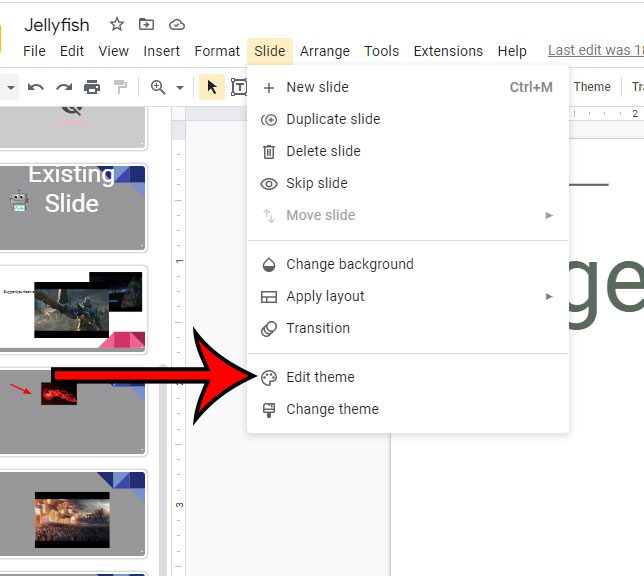Open the Arrange menu
The image size is (644, 576).
tap(325, 51)
